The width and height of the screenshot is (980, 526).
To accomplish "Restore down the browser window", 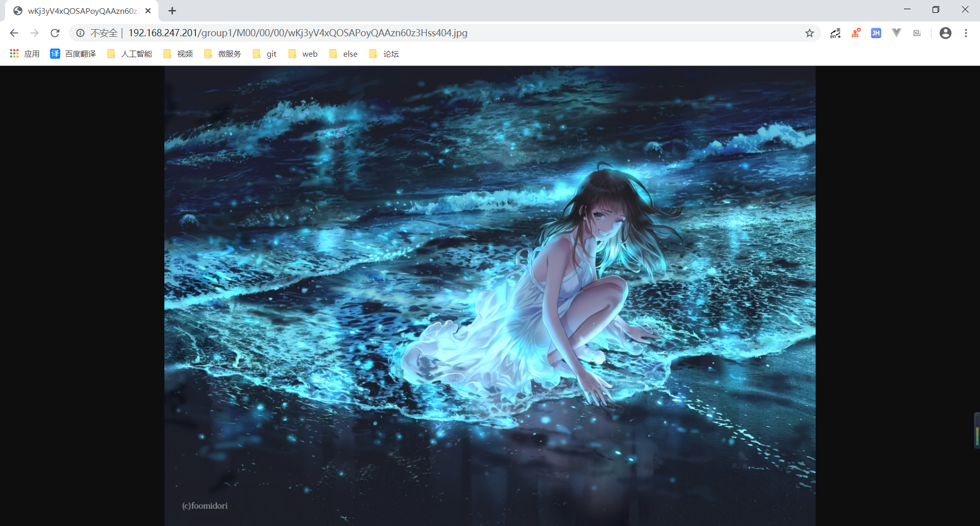I will (x=936, y=10).
